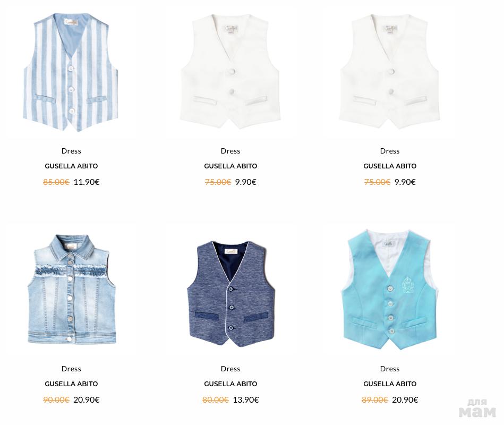Open the middle white vest product image
Image resolution: width=504 pixels, height=425 pixels.
click(230, 71)
